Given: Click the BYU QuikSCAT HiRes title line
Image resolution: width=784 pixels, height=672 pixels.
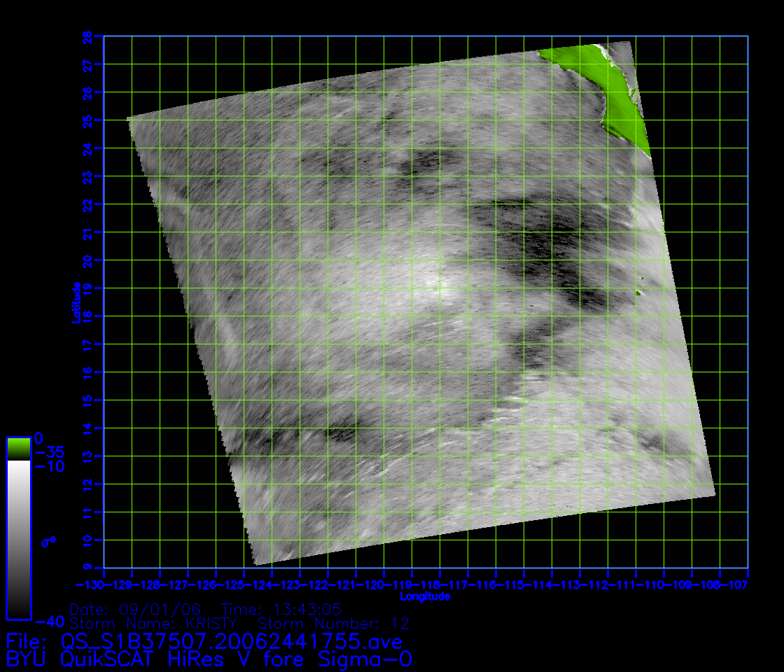Looking at the screenshot, I should click(209, 659).
